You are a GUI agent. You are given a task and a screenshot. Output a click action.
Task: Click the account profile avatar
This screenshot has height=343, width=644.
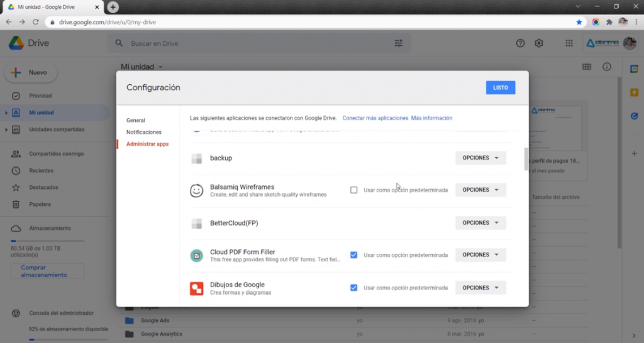(x=630, y=43)
